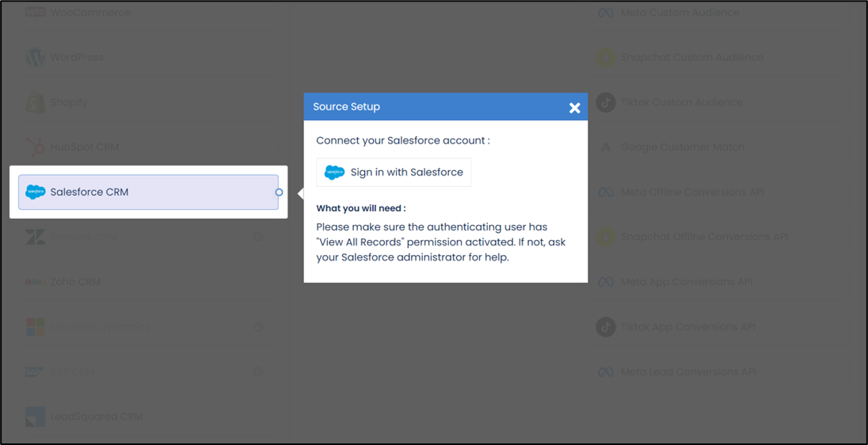Click the HubSpot logo icon
The image size is (868, 445).
(x=36, y=147)
